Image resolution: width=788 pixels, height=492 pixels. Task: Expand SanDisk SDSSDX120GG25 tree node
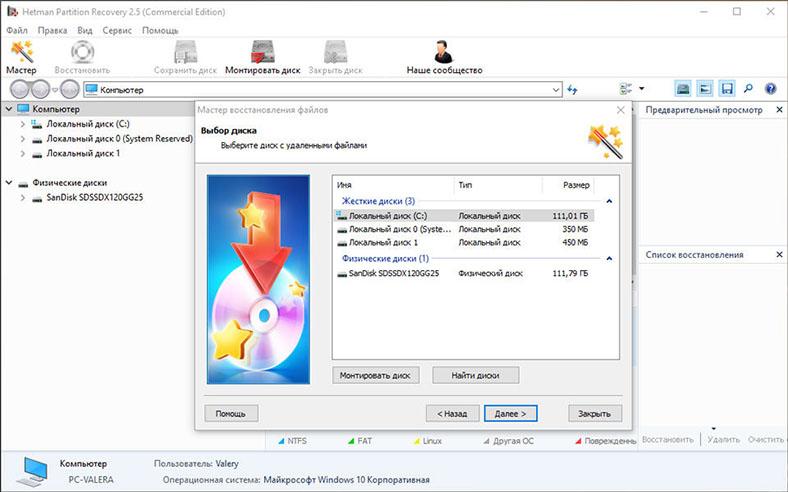[23, 198]
